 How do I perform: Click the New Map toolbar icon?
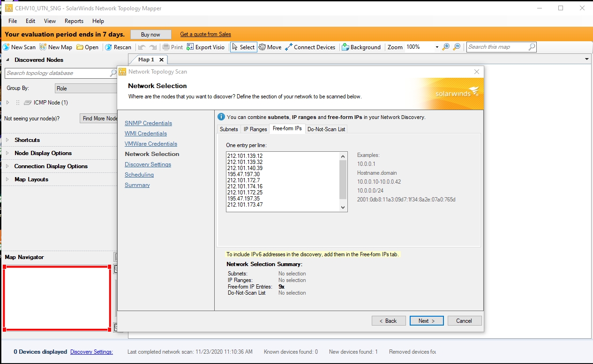click(x=43, y=47)
